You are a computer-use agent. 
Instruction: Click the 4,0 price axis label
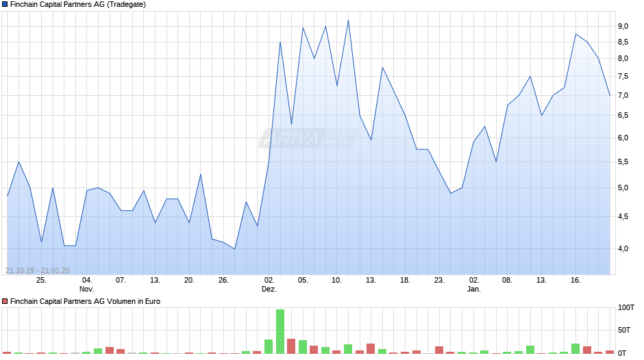[623, 248]
